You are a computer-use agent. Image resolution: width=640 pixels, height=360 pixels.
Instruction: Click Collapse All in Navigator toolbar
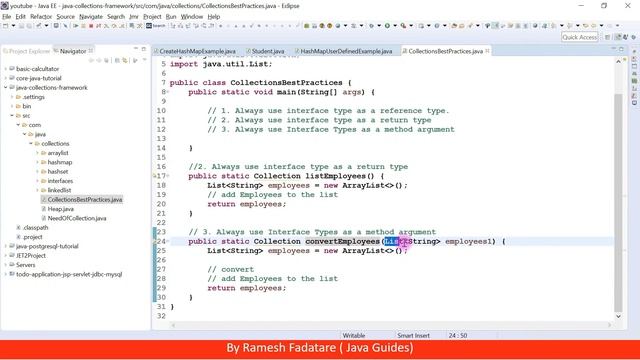tap(117, 60)
